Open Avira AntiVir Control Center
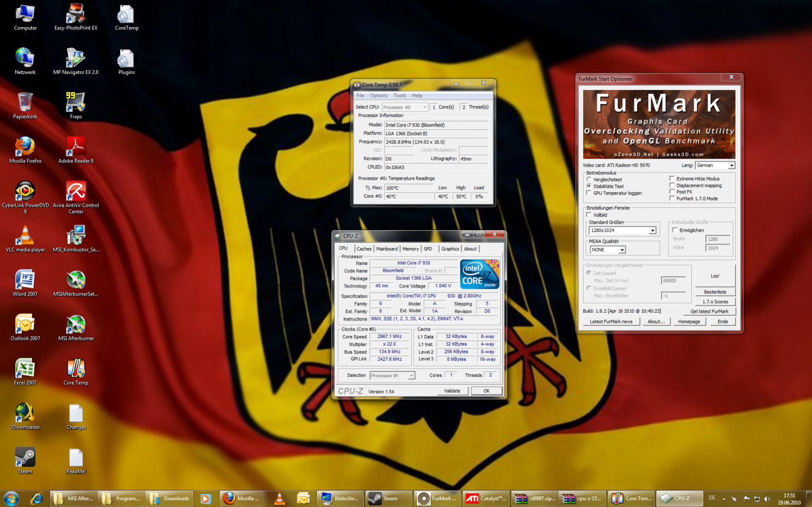 (x=76, y=198)
